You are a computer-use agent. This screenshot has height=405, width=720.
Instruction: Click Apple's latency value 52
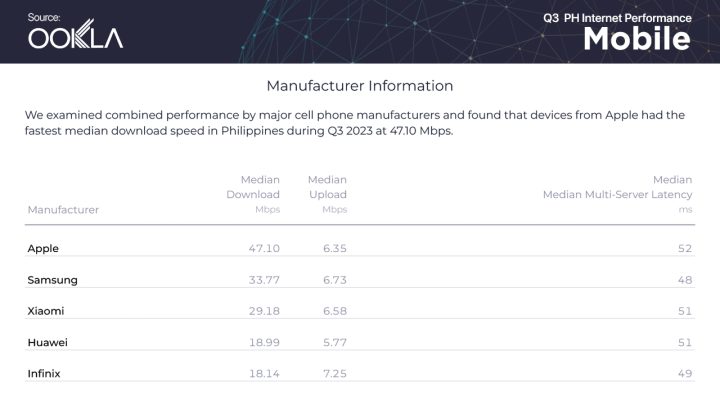(685, 248)
